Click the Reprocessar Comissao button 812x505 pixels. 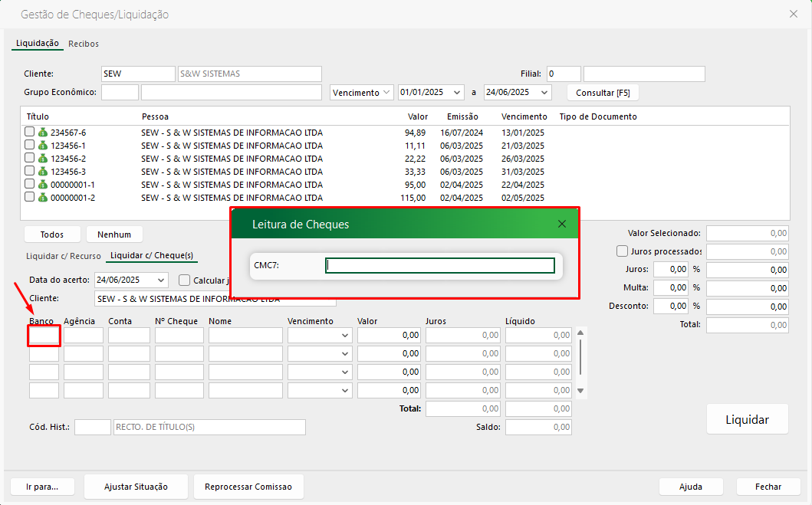point(248,487)
